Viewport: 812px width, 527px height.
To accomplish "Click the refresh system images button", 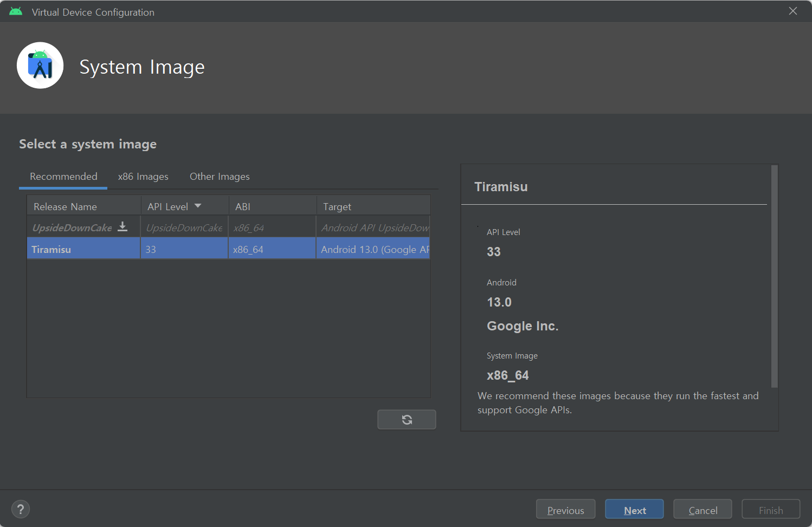I will 407,419.
